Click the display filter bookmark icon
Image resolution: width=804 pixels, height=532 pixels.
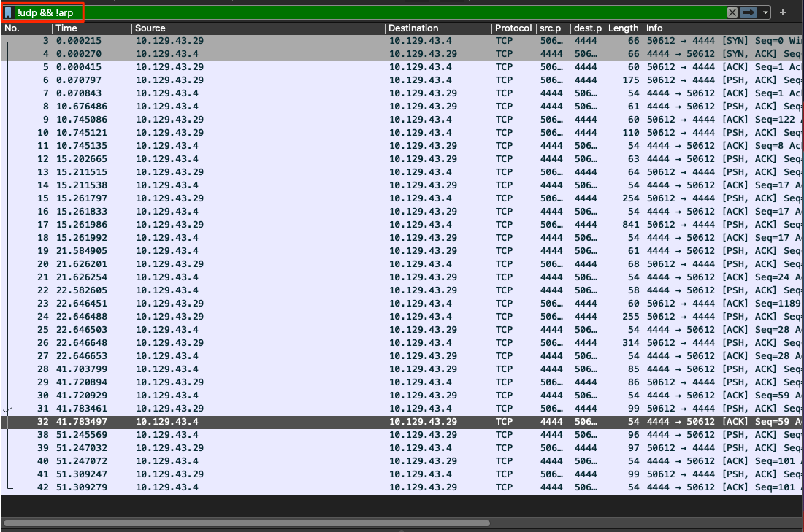tap(8, 12)
